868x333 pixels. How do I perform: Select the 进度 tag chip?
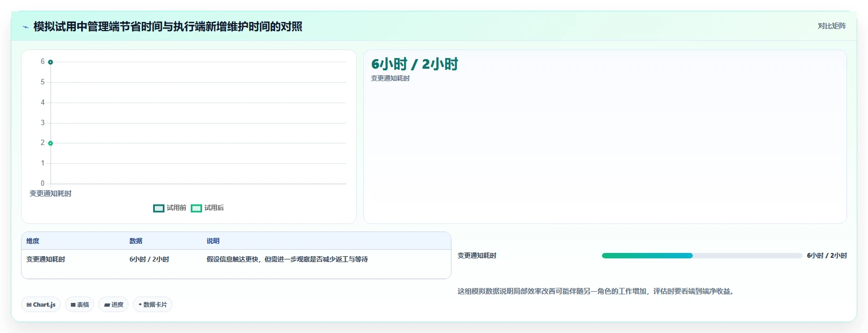coord(113,305)
